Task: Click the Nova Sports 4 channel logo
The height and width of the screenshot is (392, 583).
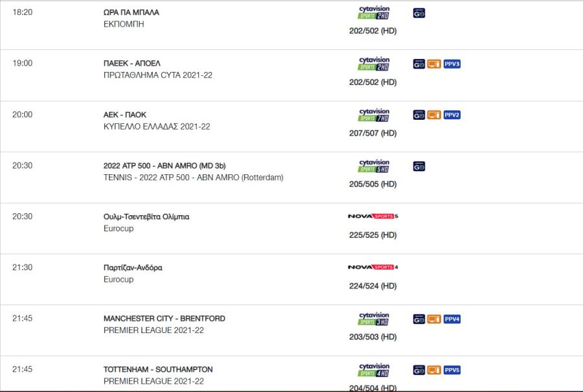Action: tap(373, 267)
